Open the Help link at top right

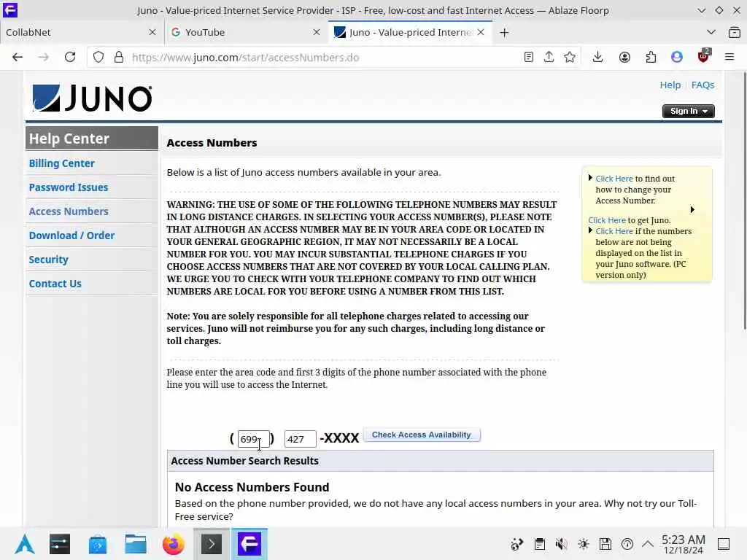click(670, 85)
